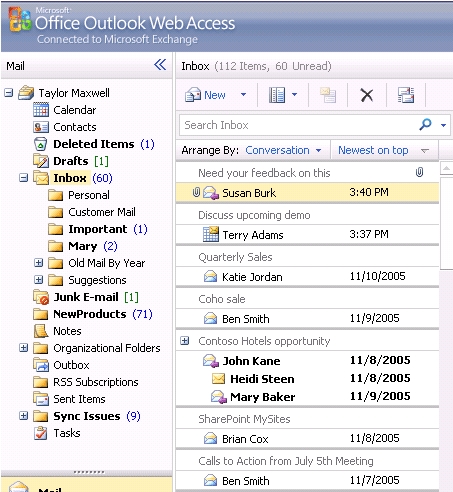Open the search options dropdown arrow

click(x=443, y=126)
